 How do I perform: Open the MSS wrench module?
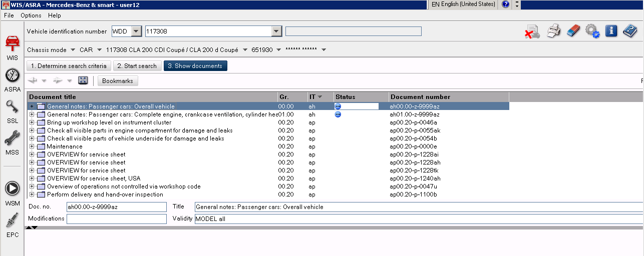(12, 142)
